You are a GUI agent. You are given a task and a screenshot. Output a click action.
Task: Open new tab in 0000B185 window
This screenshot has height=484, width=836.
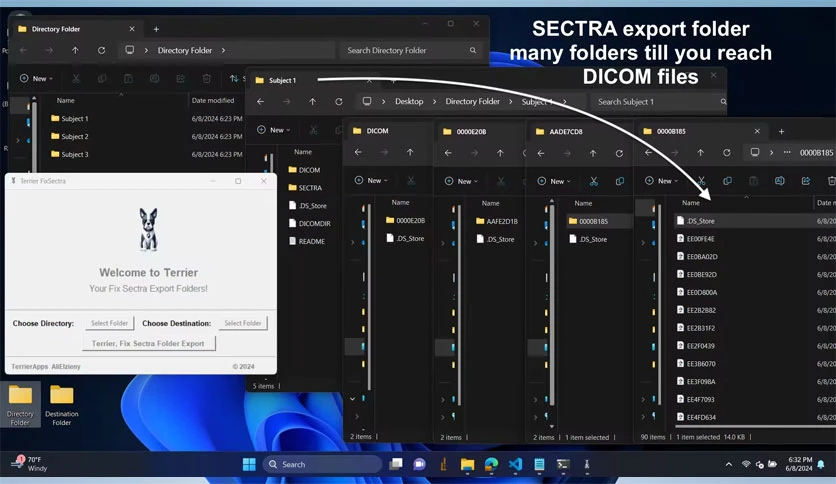[x=781, y=131]
